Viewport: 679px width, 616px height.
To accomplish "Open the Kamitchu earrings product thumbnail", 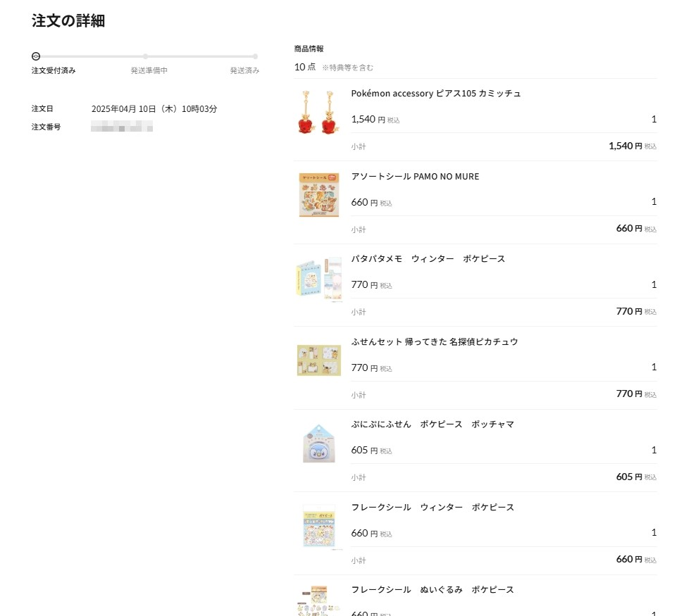I will pos(318,112).
